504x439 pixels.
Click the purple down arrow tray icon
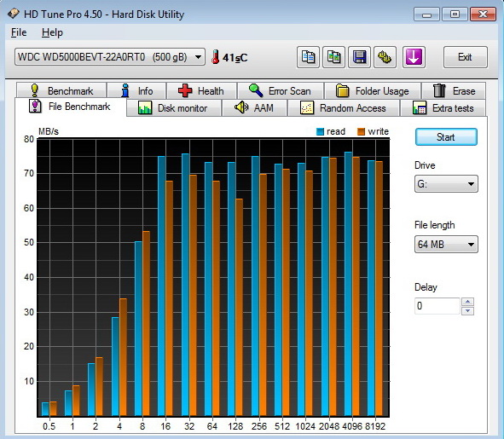(x=414, y=57)
